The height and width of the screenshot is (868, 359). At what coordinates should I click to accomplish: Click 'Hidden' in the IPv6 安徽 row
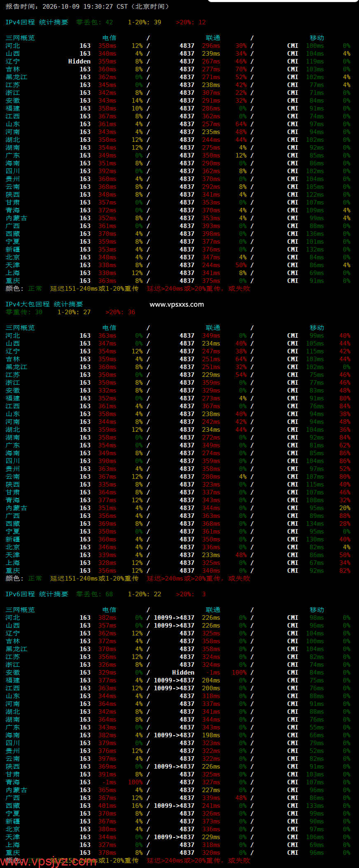[183, 673]
